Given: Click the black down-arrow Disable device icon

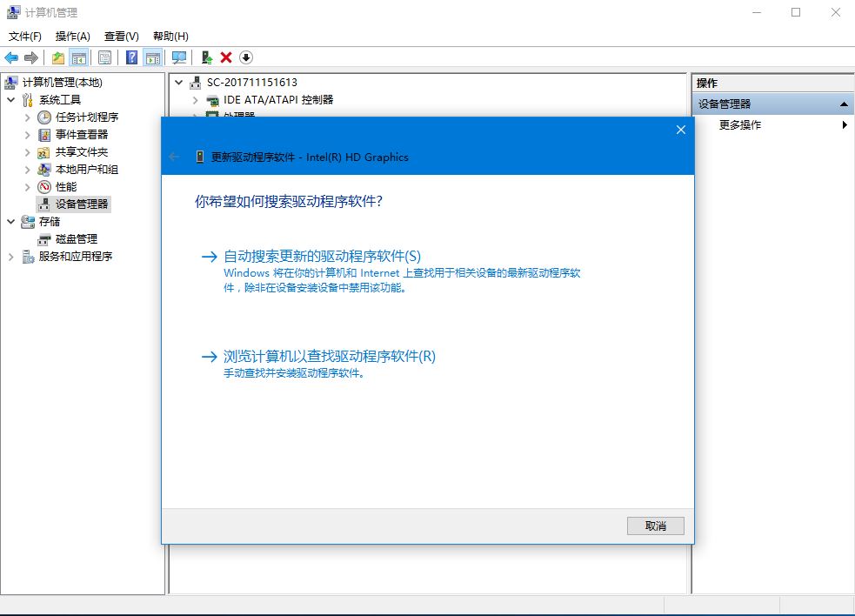Looking at the screenshot, I should coord(246,57).
